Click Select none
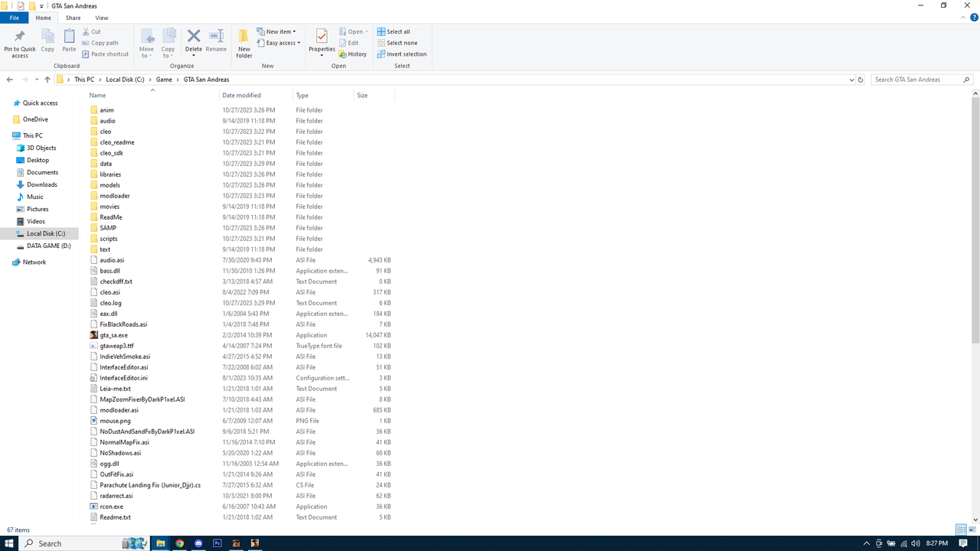 [x=397, y=43]
